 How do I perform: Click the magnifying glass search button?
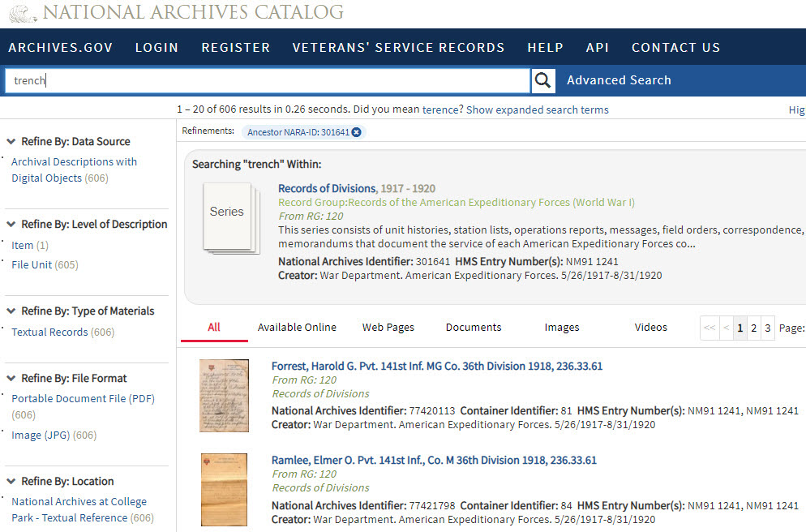542,80
